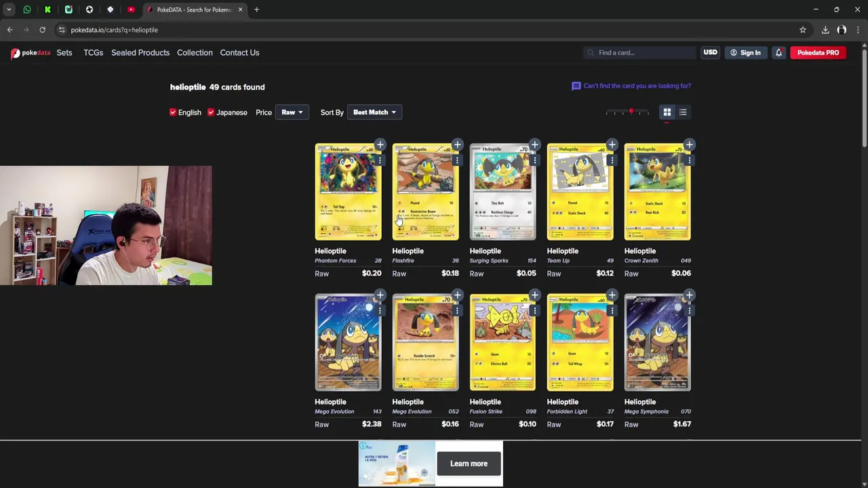
Task: Open the pinned WhatsApp tab
Action: [27, 9]
